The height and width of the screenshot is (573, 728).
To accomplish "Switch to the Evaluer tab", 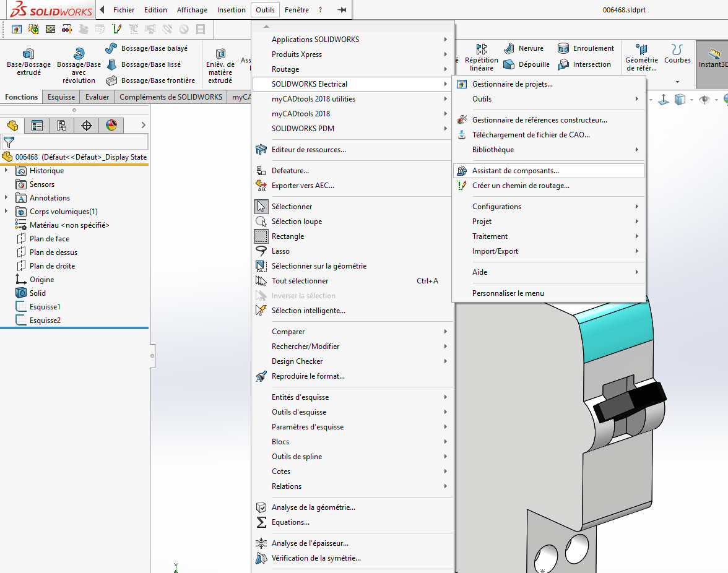I will pos(97,97).
